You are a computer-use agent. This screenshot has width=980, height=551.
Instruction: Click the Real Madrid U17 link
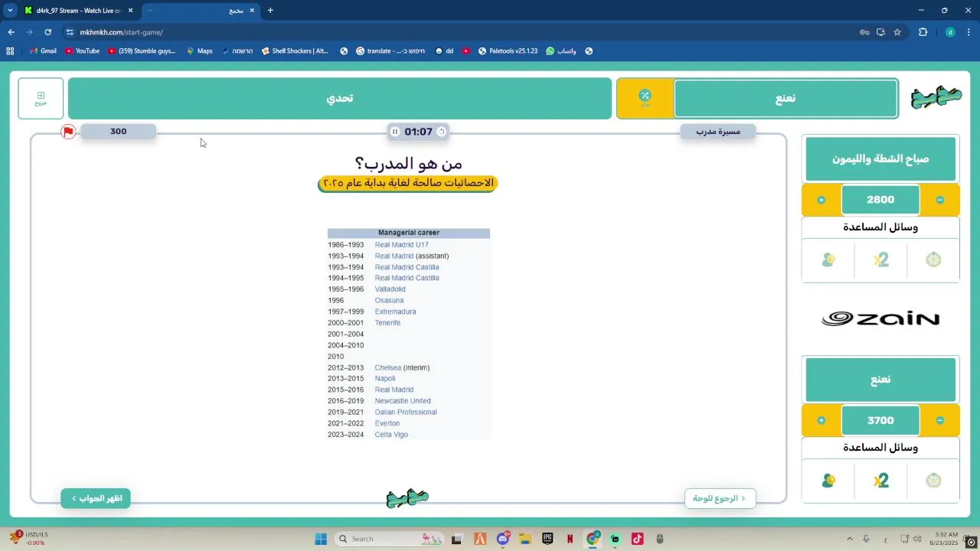pyautogui.click(x=401, y=245)
